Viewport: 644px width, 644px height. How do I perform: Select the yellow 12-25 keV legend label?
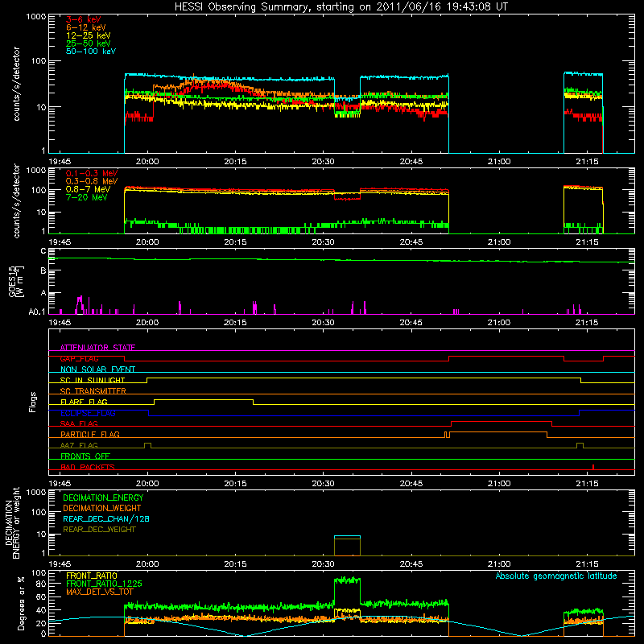89,35
